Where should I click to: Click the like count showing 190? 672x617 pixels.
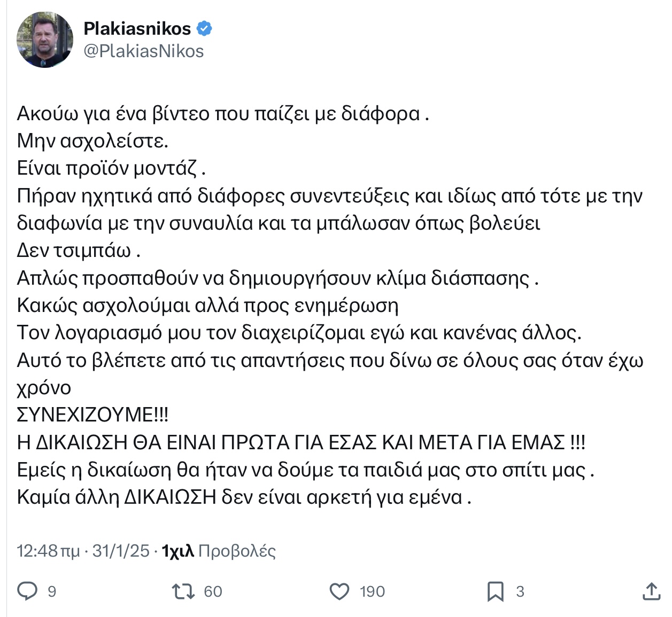point(372,592)
